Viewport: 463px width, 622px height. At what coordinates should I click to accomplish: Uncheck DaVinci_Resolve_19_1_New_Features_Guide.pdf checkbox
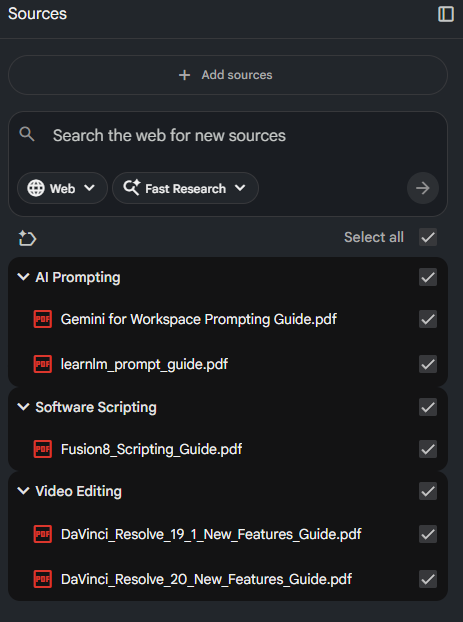[428, 534]
